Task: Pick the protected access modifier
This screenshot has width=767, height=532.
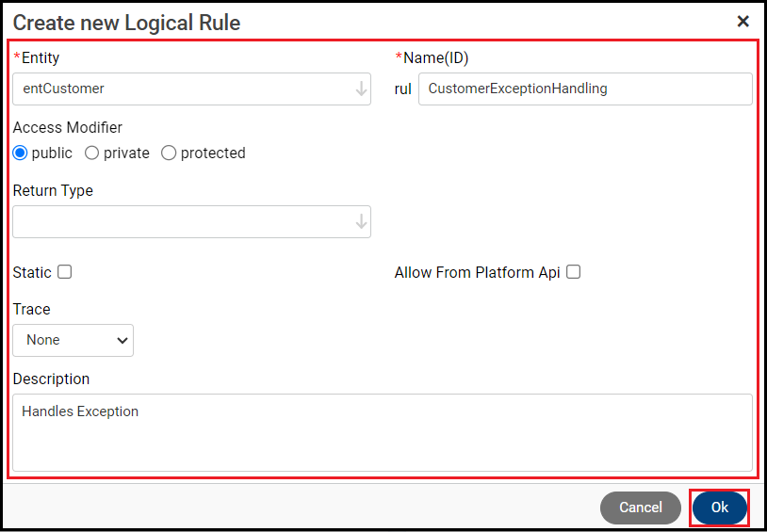Action: click(x=169, y=153)
